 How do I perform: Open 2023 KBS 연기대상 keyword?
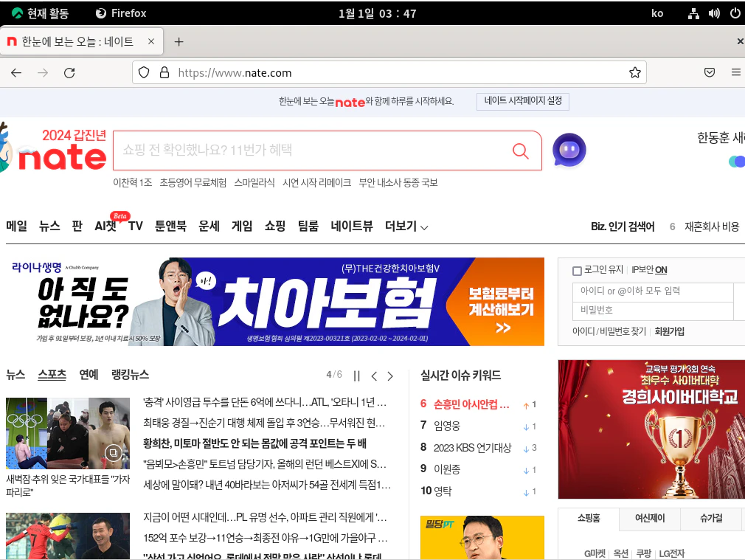point(472,448)
